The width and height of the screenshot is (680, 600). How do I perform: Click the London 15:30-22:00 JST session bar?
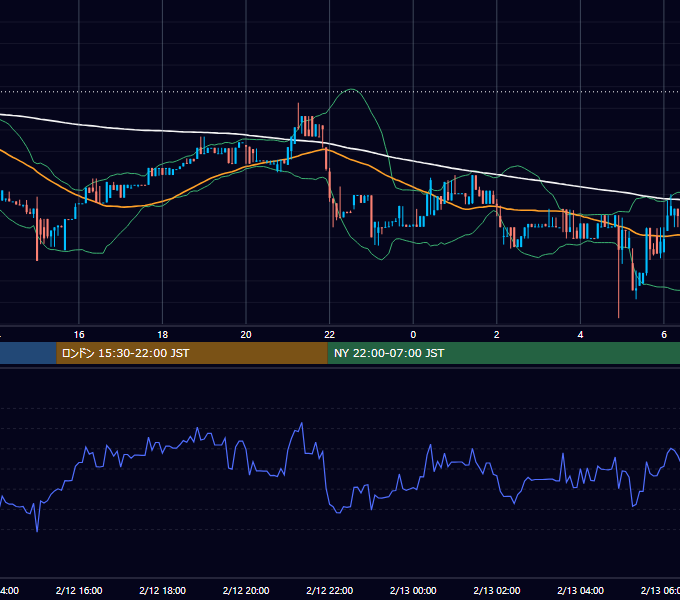[x=192, y=353]
